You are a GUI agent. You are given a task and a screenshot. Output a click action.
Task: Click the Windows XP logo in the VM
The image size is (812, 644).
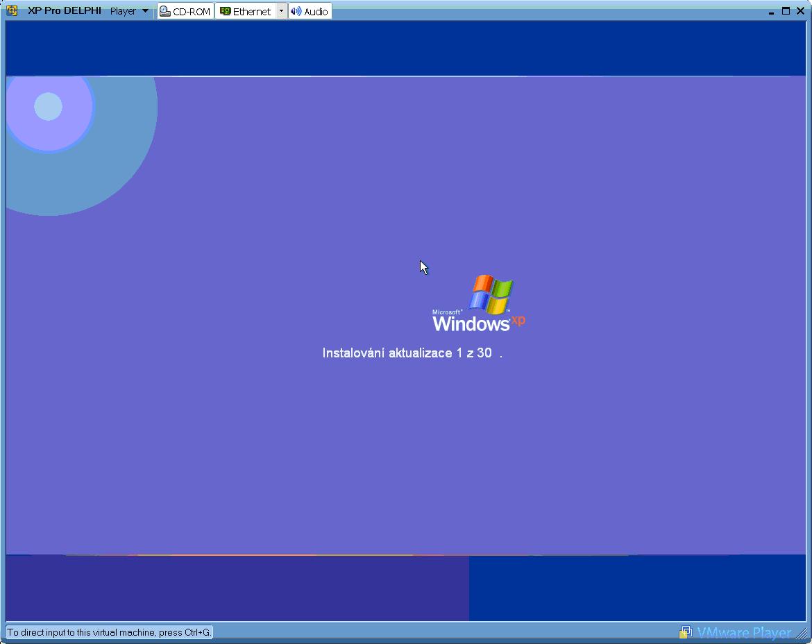tap(479, 303)
